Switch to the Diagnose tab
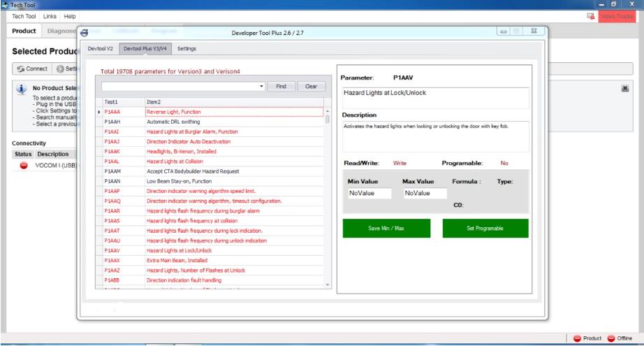The image size is (644, 346). pos(61,31)
